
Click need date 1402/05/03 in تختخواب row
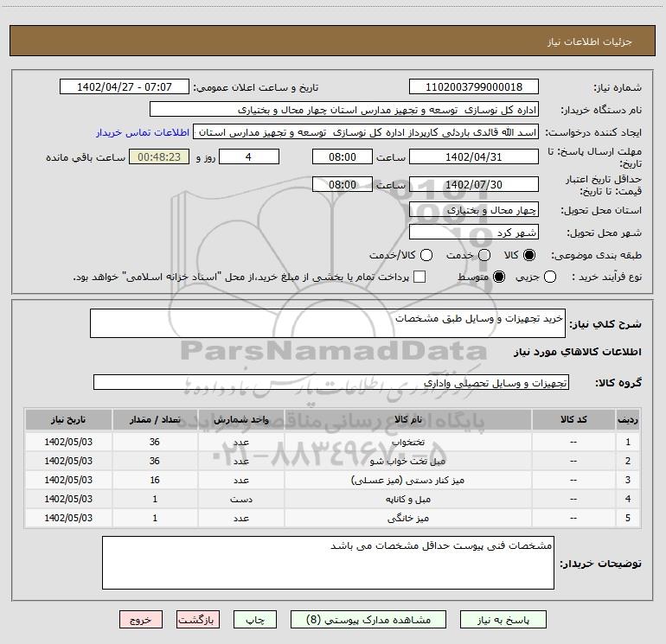pyautogui.click(x=68, y=442)
